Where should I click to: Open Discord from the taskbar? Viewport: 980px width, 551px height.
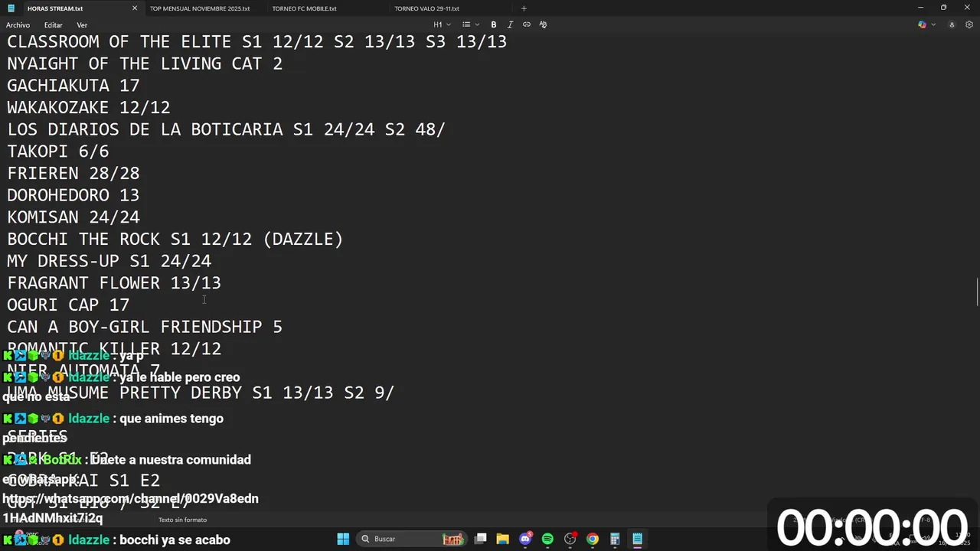click(x=525, y=539)
